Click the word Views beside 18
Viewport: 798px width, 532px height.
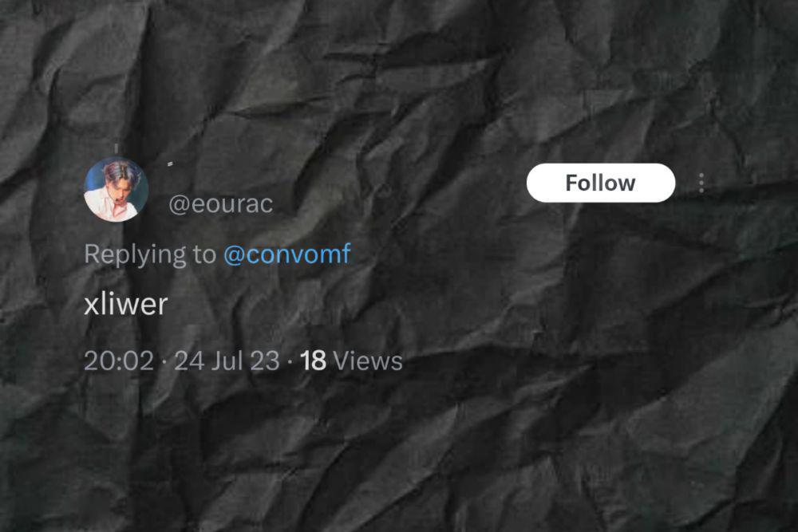pos(367,361)
